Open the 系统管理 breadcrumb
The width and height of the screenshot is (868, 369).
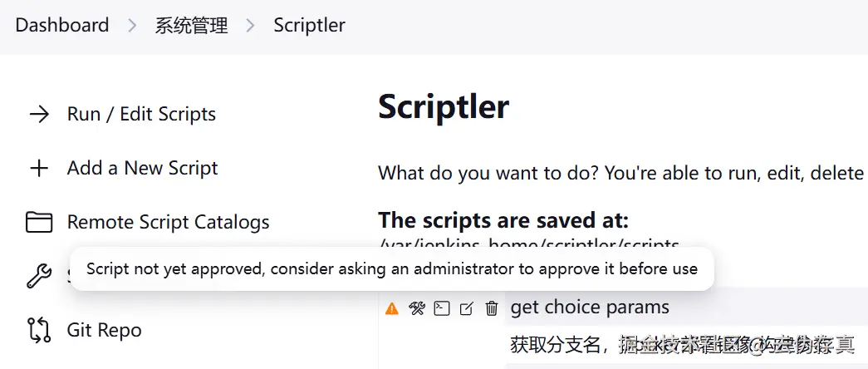[191, 26]
